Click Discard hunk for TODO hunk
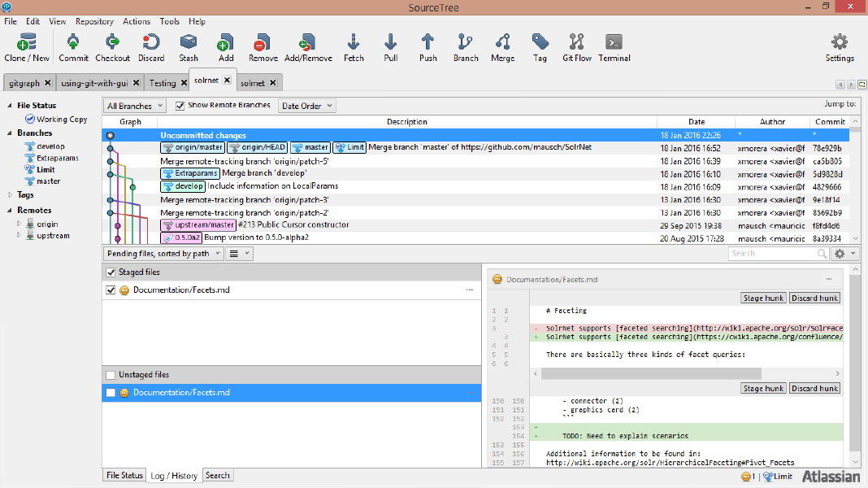Image resolution: width=868 pixels, height=488 pixels. (x=814, y=388)
